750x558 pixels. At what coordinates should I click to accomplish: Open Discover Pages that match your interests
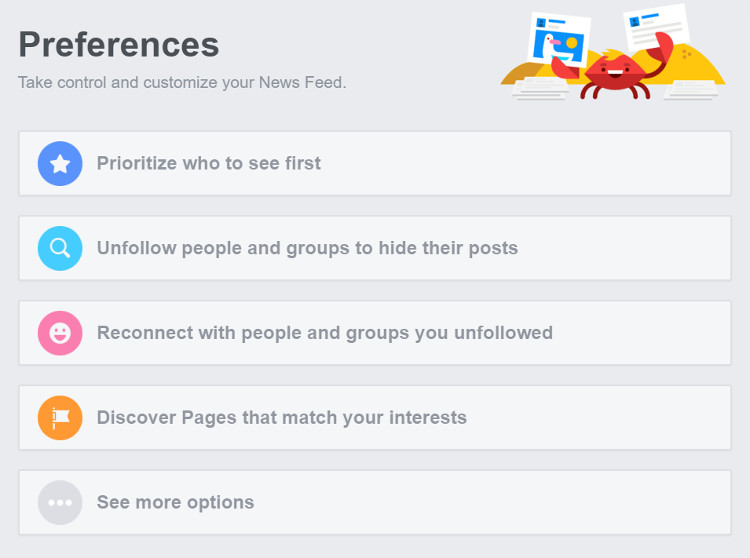click(x=282, y=417)
